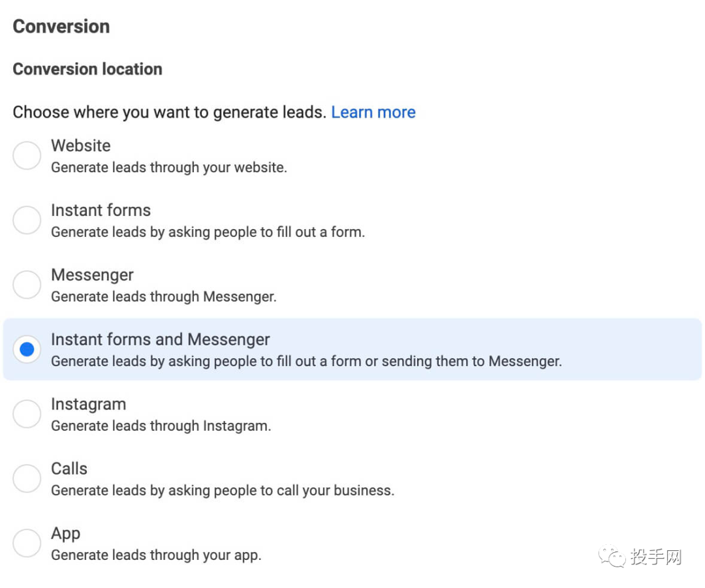Image resolution: width=705 pixels, height=588 pixels.
Task: Click the "Calls" option label text
Action: coord(69,469)
